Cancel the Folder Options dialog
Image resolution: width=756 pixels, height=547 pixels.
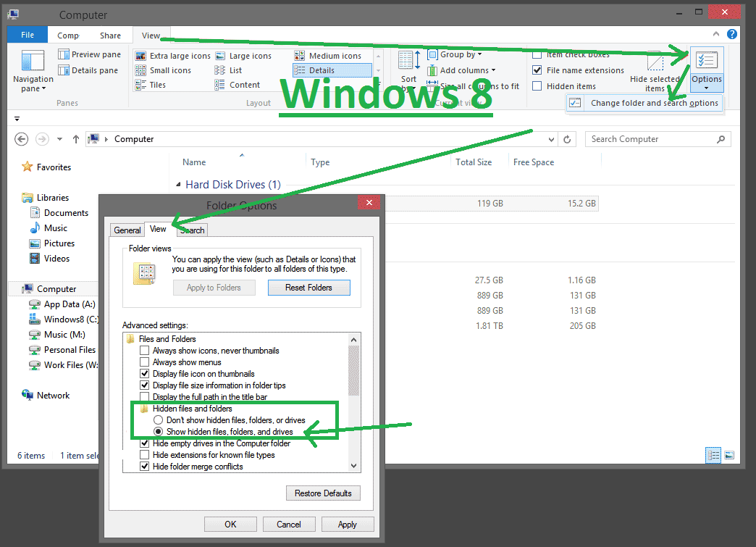[x=289, y=525]
